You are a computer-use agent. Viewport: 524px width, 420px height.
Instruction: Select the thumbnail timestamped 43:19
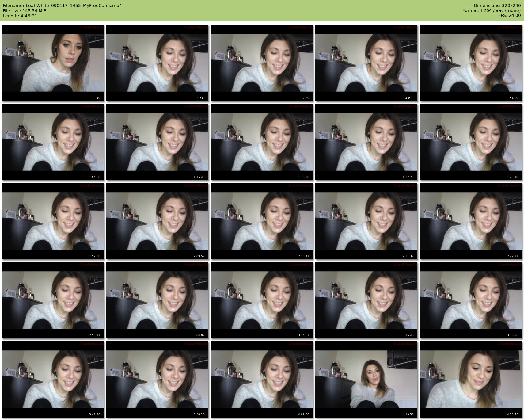366,63
